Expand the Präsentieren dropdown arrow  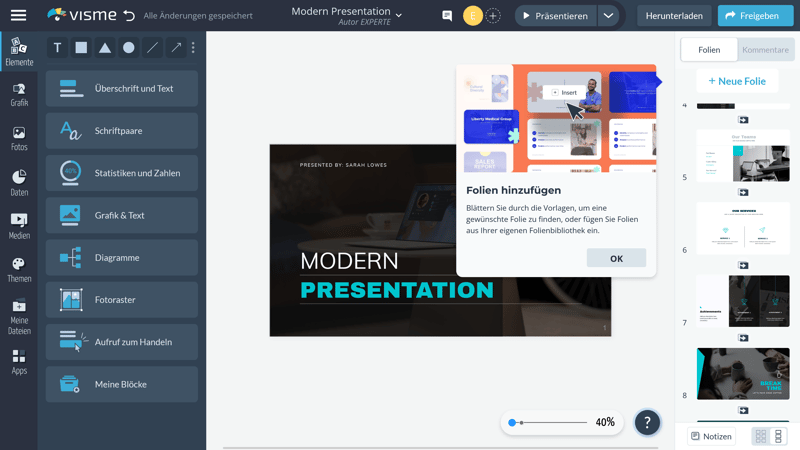pyautogui.click(x=608, y=16)
